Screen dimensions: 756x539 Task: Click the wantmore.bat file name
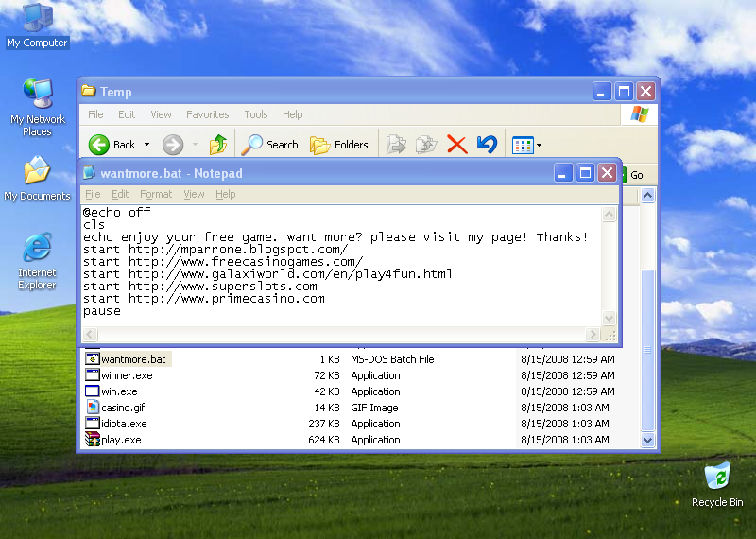tap(133, 359)
